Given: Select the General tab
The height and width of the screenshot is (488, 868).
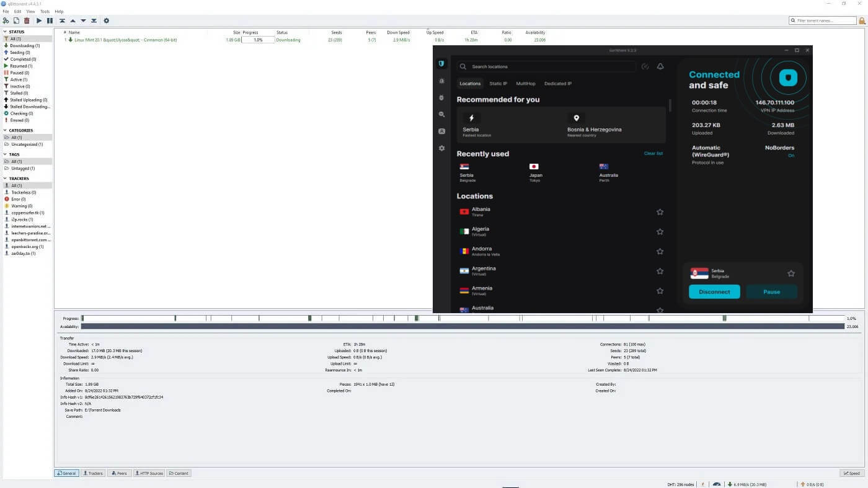Looking at the screenshot, I should (66, 473).
